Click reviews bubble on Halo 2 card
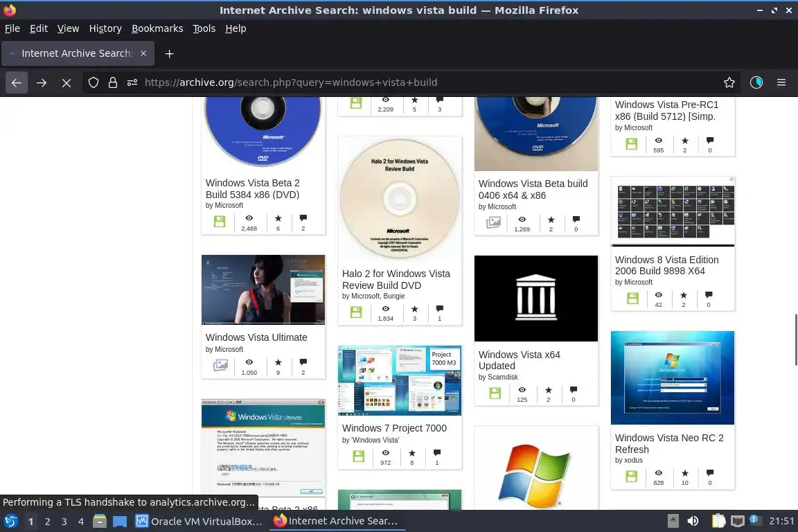 [x=440, y=308]
